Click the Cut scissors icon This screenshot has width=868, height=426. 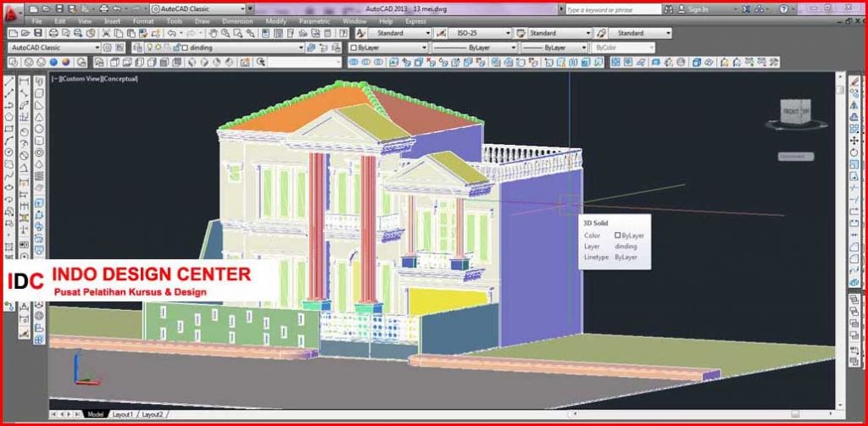coord(107,33)
